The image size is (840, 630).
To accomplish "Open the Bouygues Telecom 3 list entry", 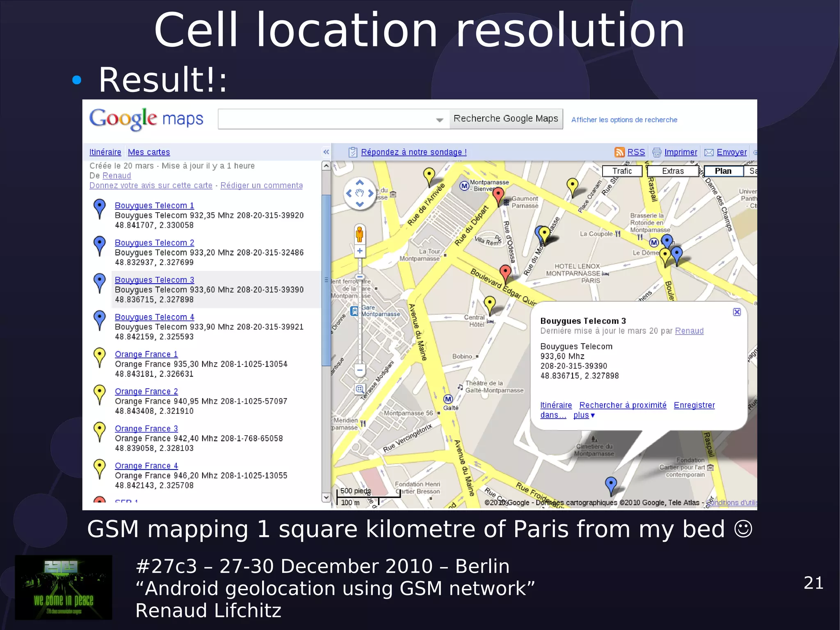I will pos(155,280).
